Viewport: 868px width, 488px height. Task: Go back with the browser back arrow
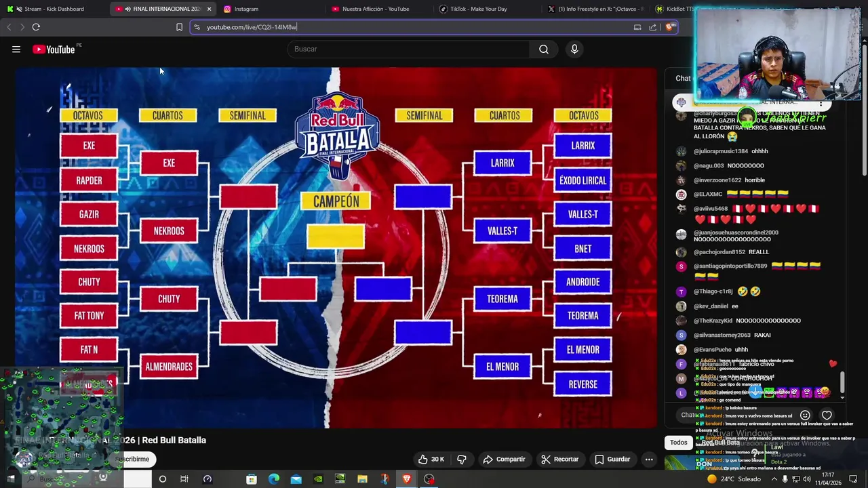(9, 27)
